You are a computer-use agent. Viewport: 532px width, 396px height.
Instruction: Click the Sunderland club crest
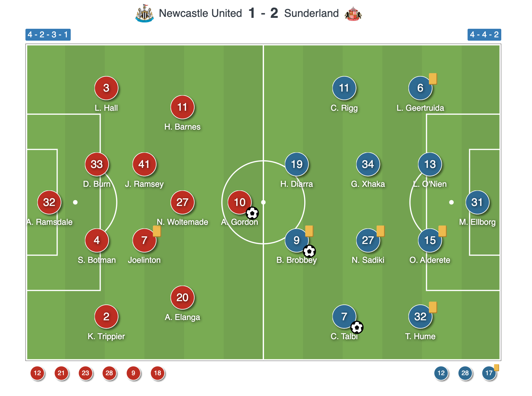point(353,14)
